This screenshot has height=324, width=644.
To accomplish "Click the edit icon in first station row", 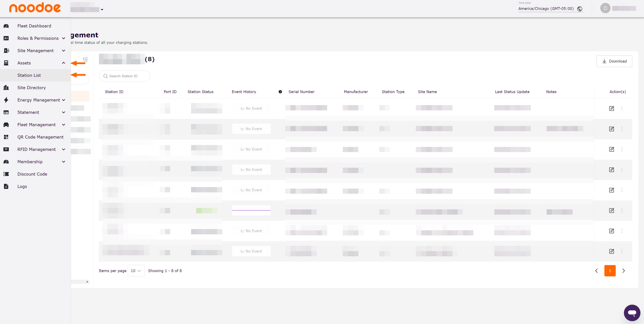I will pyautogui.click(x=612, y=109).
